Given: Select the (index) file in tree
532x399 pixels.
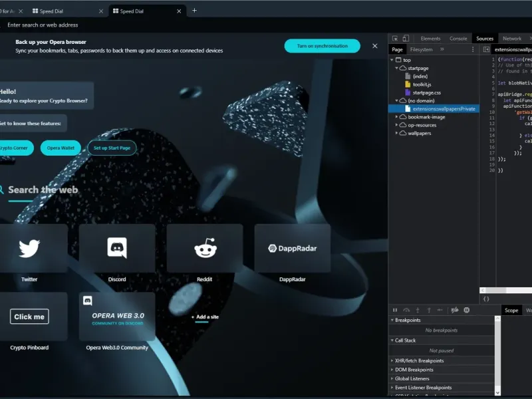Looking at the screenshot, I should [420, 76].
